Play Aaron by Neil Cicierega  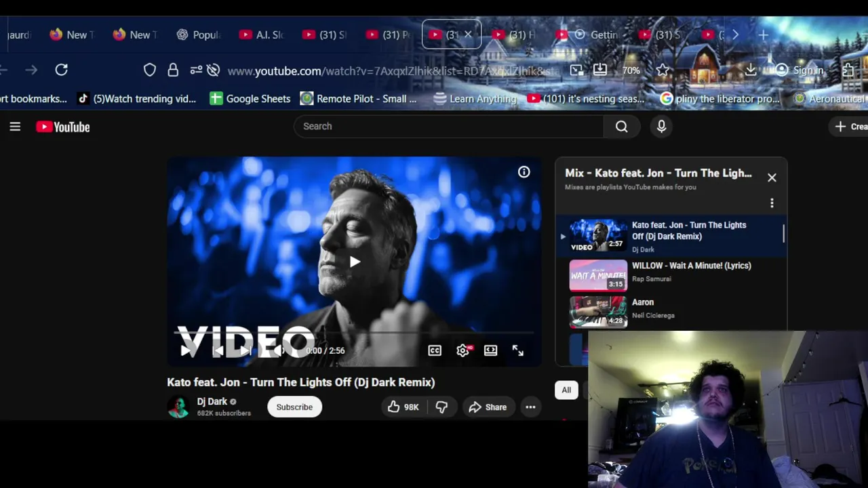pyautogui.click(x=643, y=302)
